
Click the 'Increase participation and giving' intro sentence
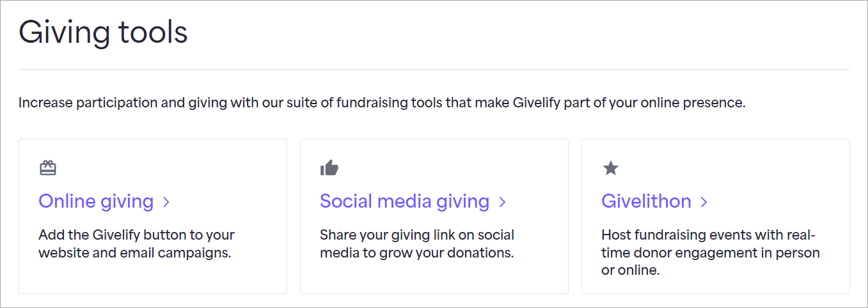pyautogui.click(x=382, y=103)
